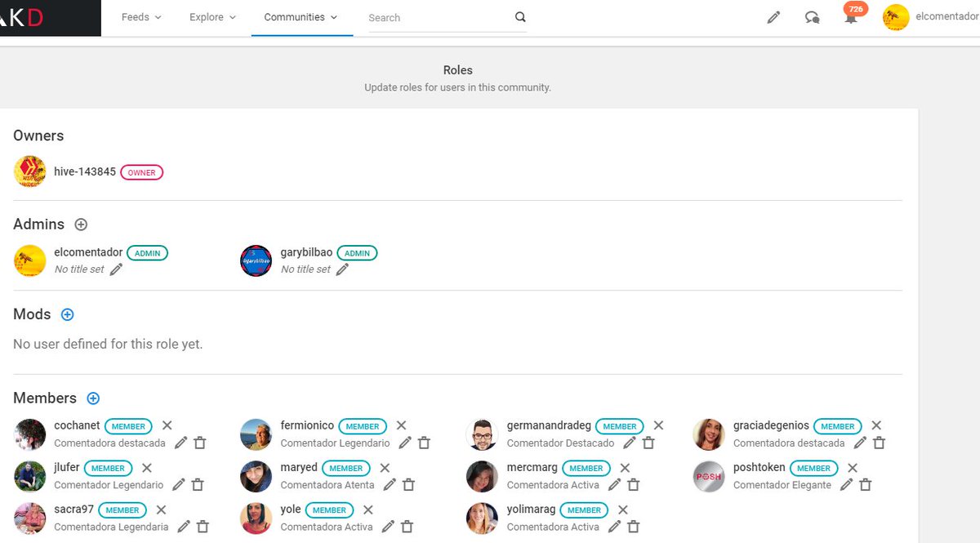The height and width of the screenshot is (543, 980).
Task: Edit title for elcomentador admin
Action: (x=116, y=269)
